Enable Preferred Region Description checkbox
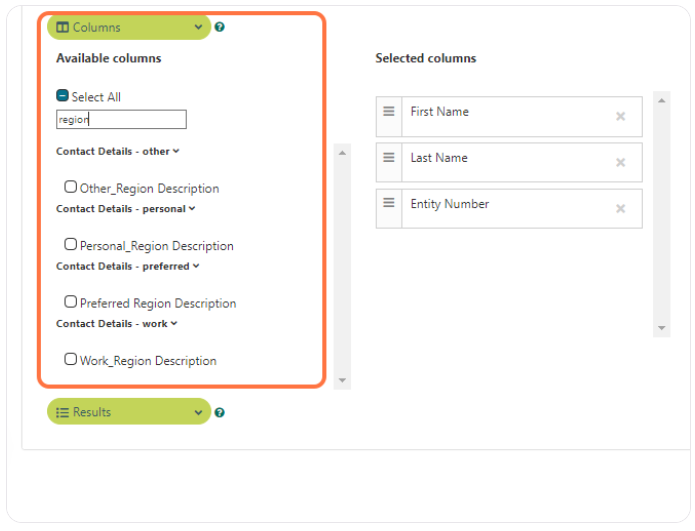This screenshot has width=695, height=531. tap(70, 301)
